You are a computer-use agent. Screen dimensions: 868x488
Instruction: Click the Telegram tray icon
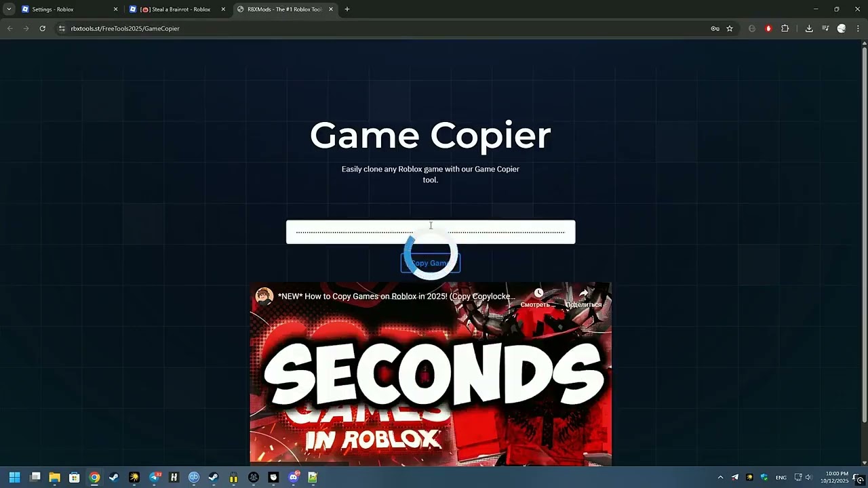[x=735, y=477]
